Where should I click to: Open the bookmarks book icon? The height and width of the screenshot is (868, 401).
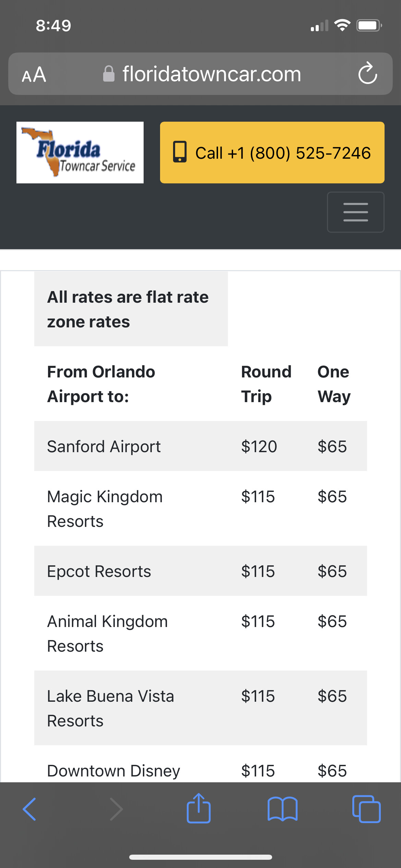(x=282, y=809)
